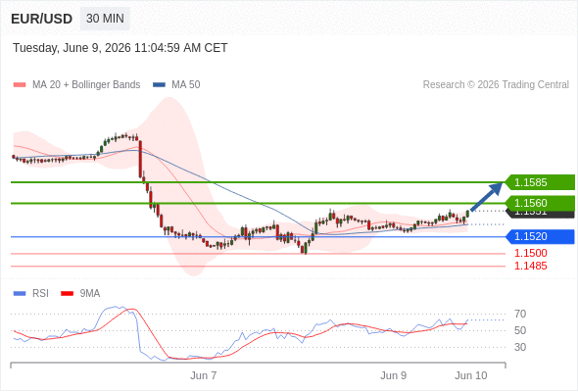The width and height of the screenshot is (578, 392).
Task: Click the EUR/USD pair title
Action: tap(42, 19)
